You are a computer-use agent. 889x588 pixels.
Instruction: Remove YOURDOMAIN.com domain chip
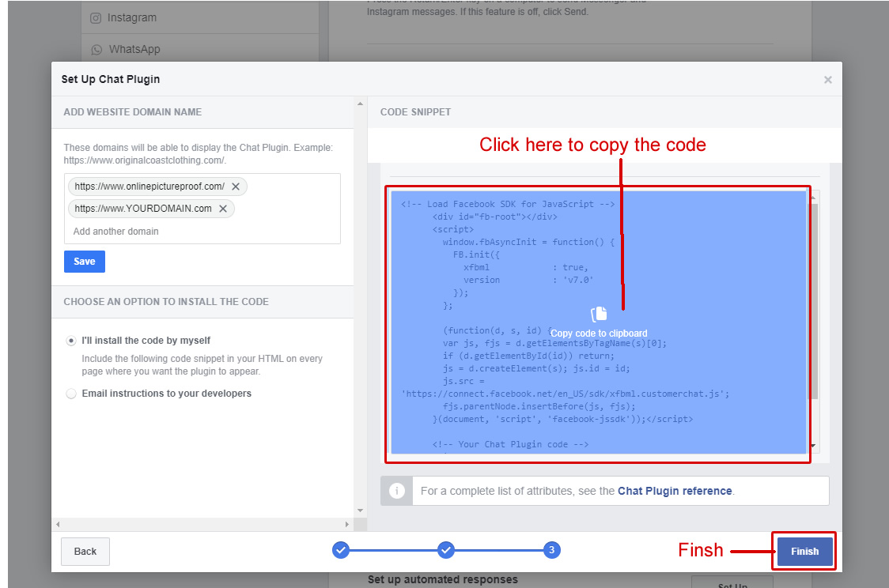click(x=223, y=209)
